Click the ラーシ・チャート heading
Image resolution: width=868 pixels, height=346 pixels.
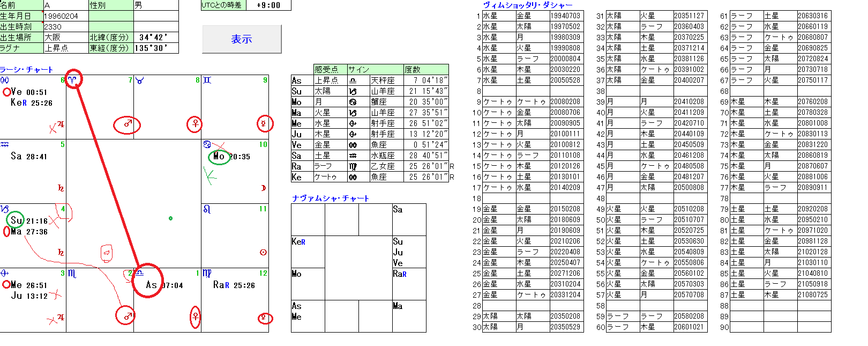click(27, 70)
